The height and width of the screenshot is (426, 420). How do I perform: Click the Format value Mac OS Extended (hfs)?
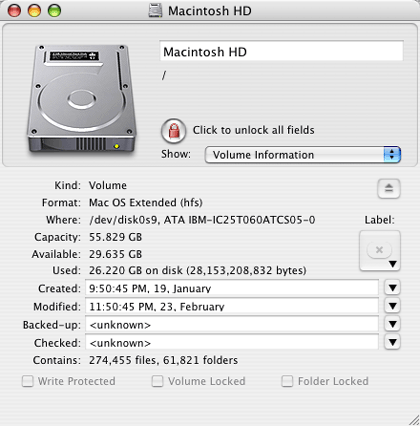pos(146,203)
